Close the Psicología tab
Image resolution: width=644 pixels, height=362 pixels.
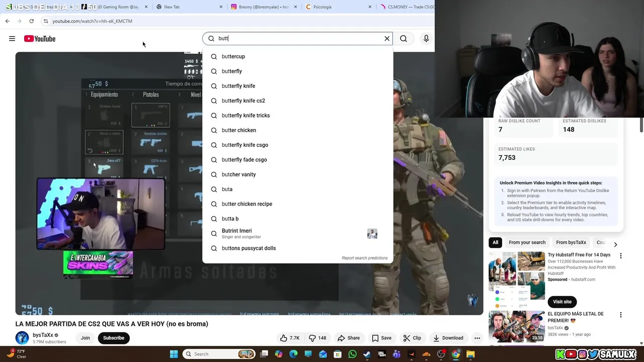pos(370,7)
